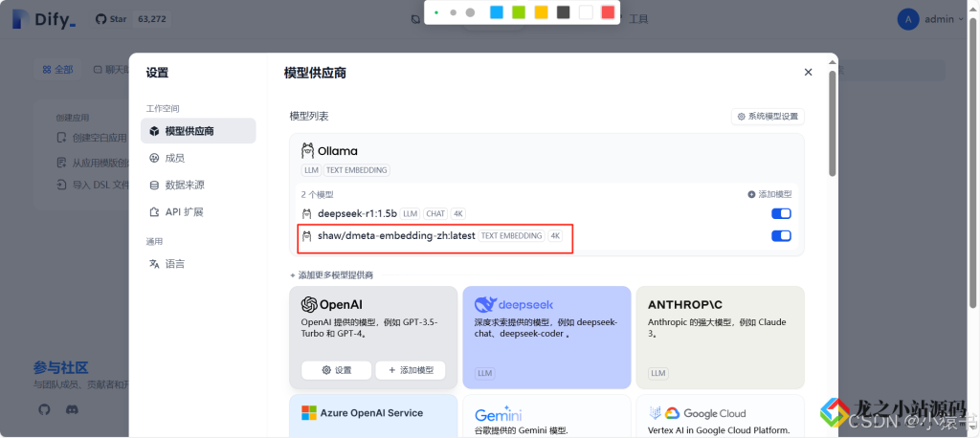Viewport: 980px width, 438px height.
Task: Click the deepseek whale logo
Action: [x=485, y=304]
